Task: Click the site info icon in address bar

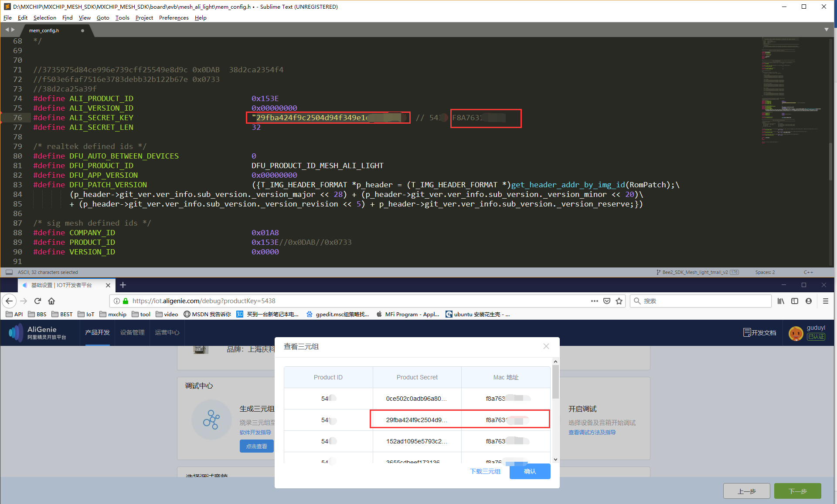Action: pos(117,301)
